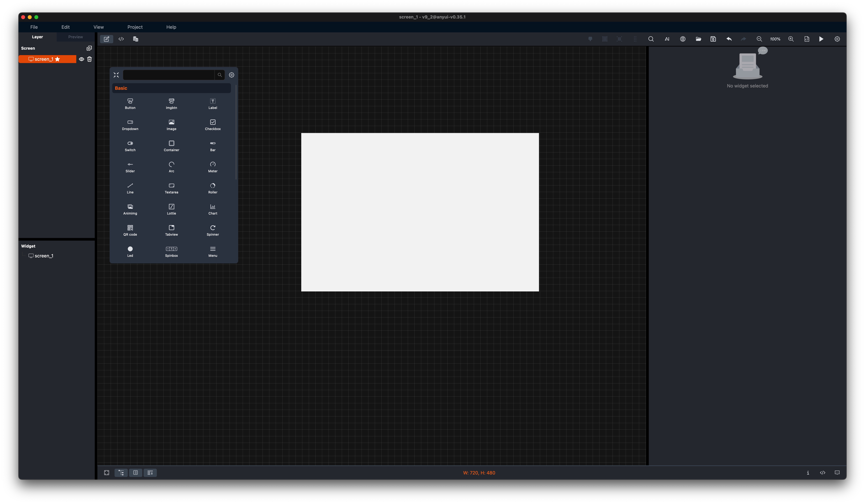
Task: Click the database/assets icon in the toolbar
Action: [x=136, y=39]
